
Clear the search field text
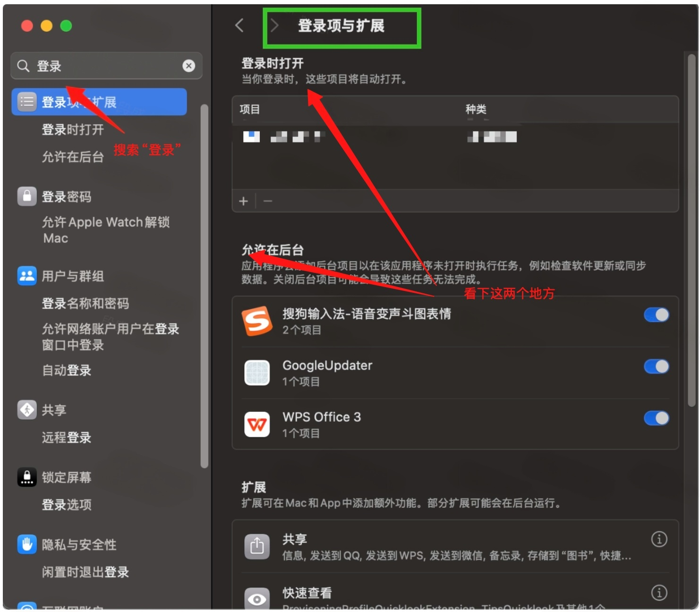(189, 66)
